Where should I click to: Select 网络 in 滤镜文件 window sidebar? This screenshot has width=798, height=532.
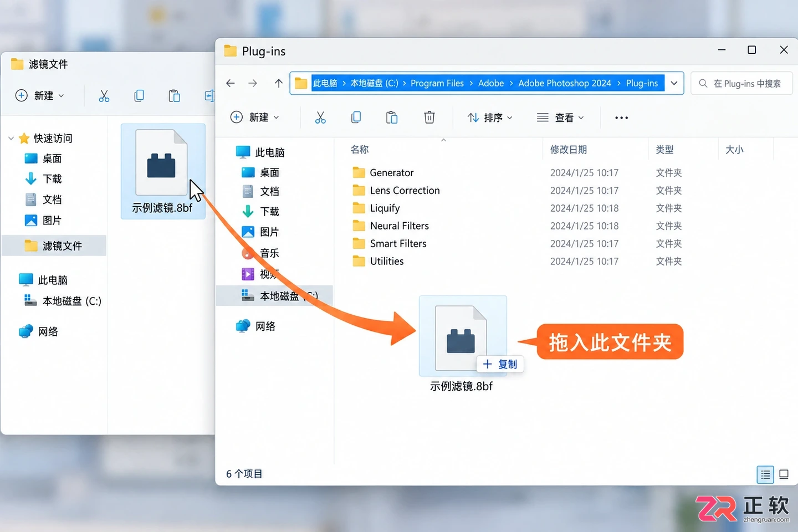pos(38,331)
